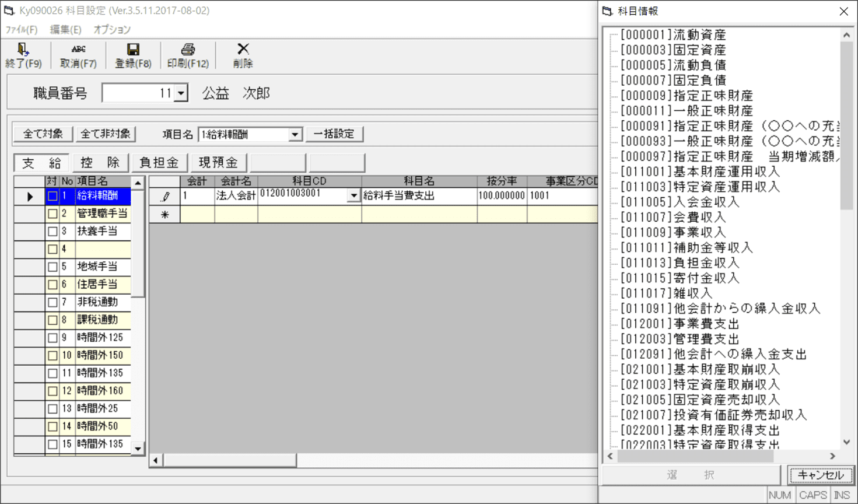The height and width of the screenshot is (504, 858).
Task: Open the 項目名 combo box dropdown
Action: click(295, 135)
